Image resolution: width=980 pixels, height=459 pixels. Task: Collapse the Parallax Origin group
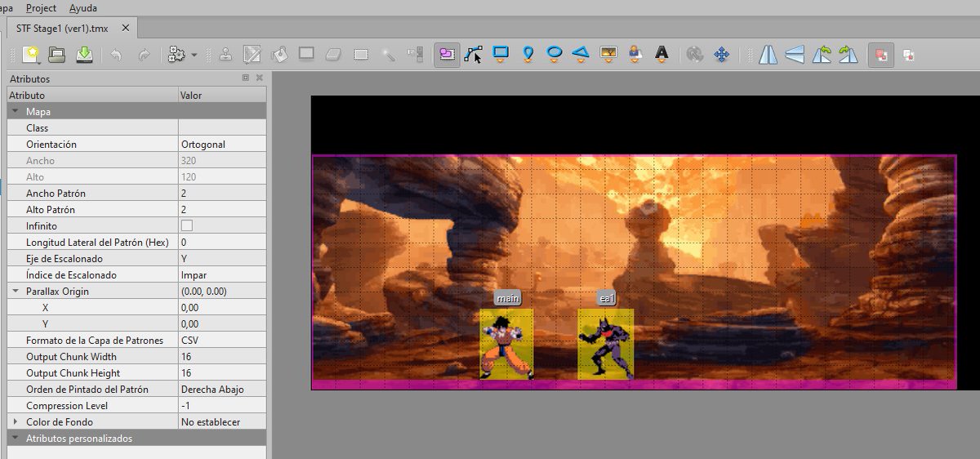click(16, 292)
